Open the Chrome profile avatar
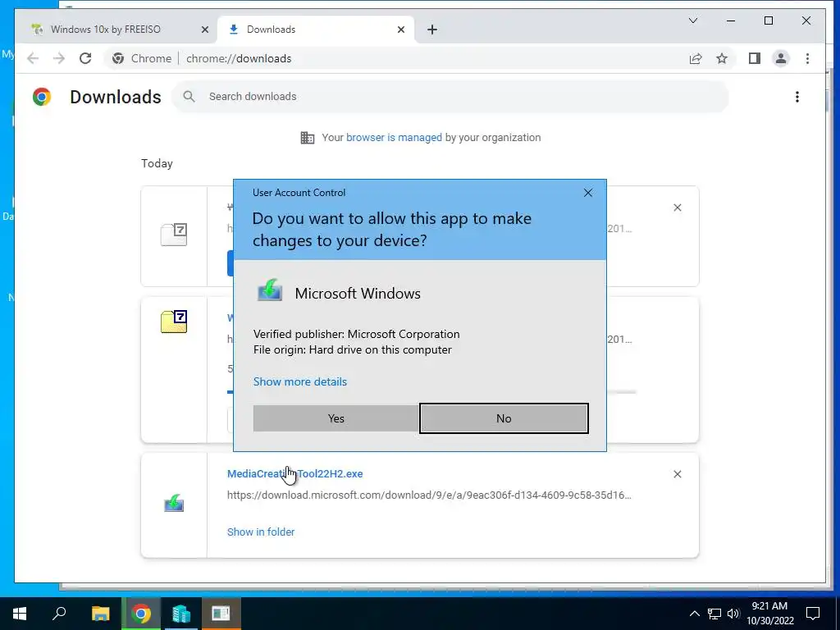 point(781,58)
